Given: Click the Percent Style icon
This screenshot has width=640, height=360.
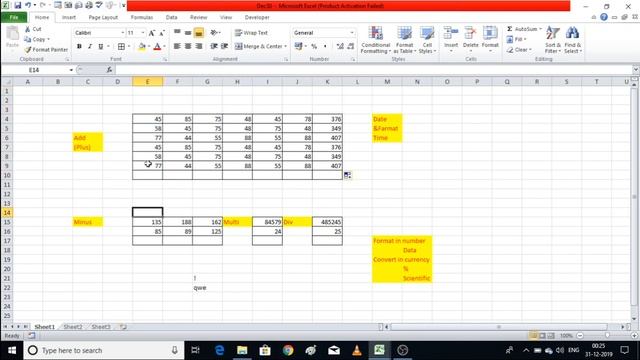Looking at the screenshot, I should 314,47.
